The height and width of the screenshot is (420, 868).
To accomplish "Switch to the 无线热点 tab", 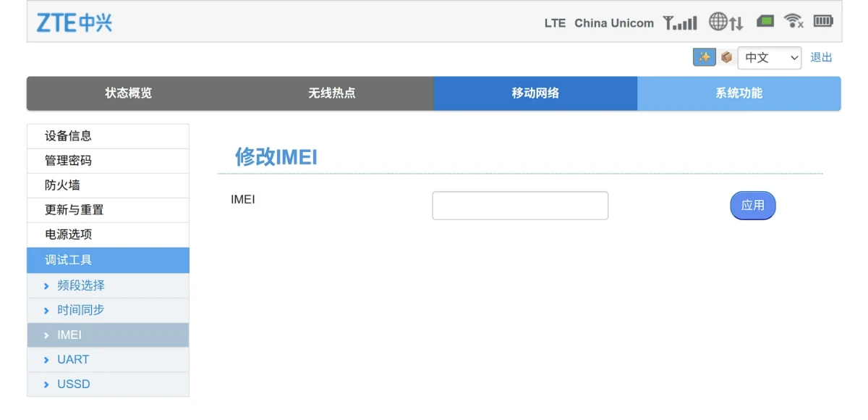I will click(x=332, y=93).
